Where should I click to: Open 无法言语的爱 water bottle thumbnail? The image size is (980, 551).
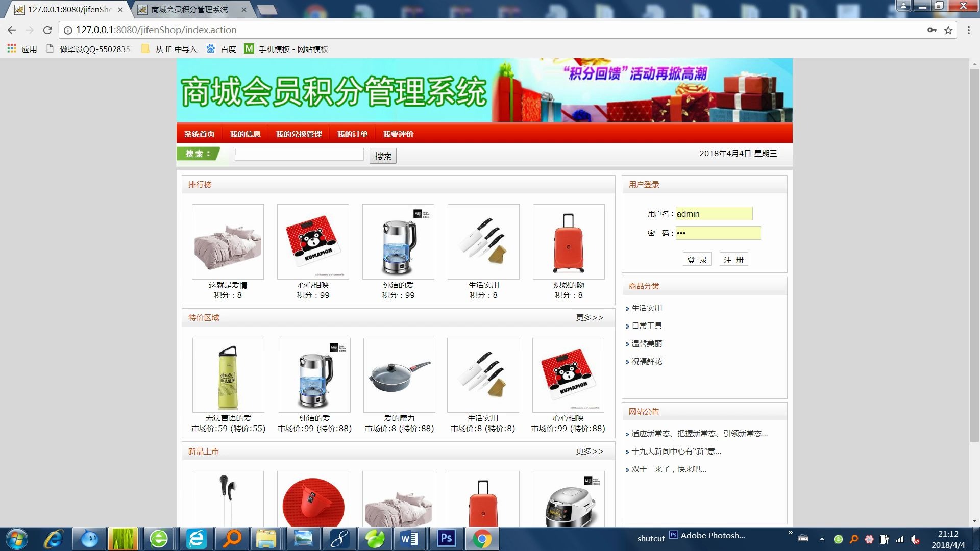pyautogui.click(x=228, y=375)
